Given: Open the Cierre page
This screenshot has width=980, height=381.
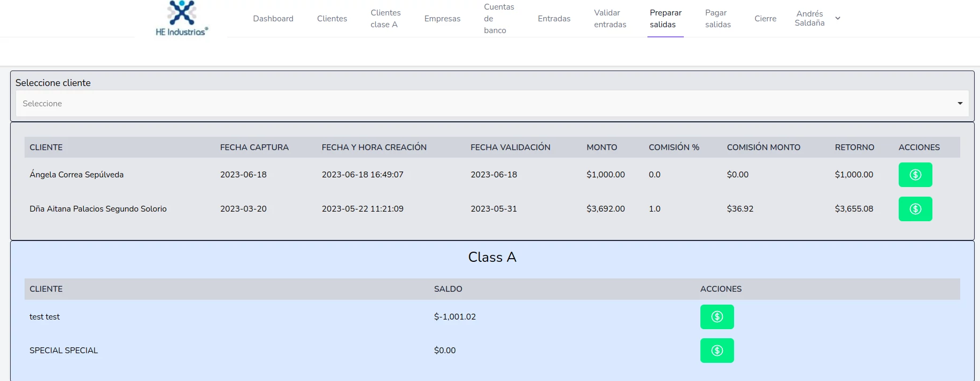Looking at the screenshot, I should tap(765, 19).
